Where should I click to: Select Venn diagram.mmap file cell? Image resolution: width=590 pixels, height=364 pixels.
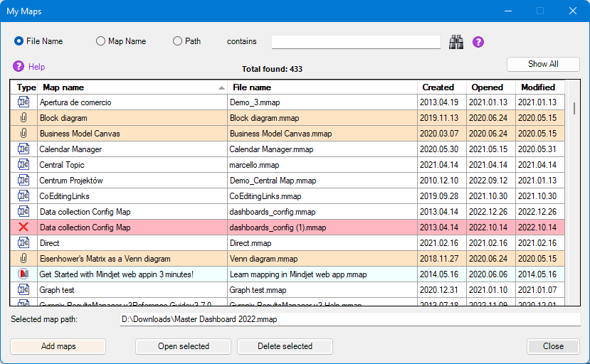322,258
